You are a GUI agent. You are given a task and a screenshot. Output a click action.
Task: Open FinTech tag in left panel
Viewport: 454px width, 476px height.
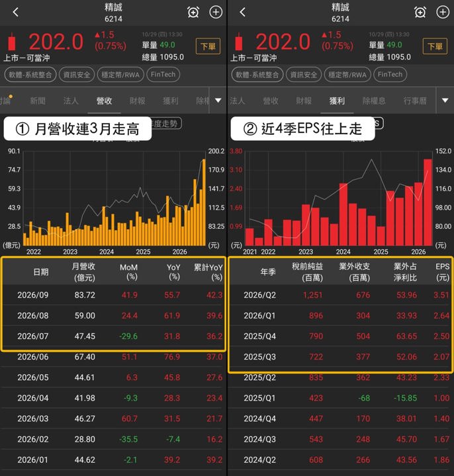point(163,75)
